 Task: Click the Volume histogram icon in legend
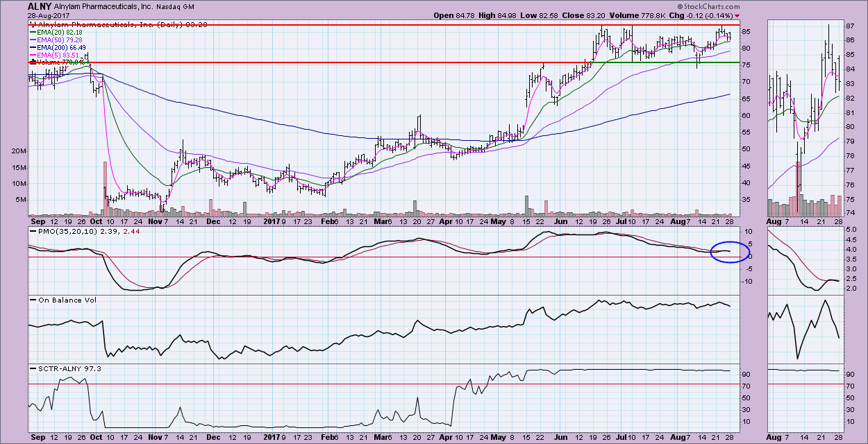pos(31,62)
